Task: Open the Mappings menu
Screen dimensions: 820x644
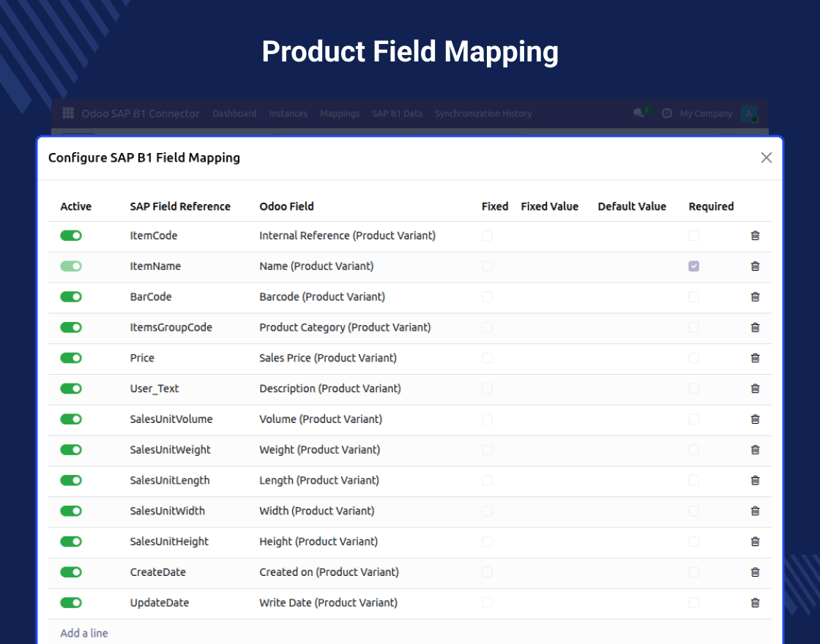Action: click(340, 113)
